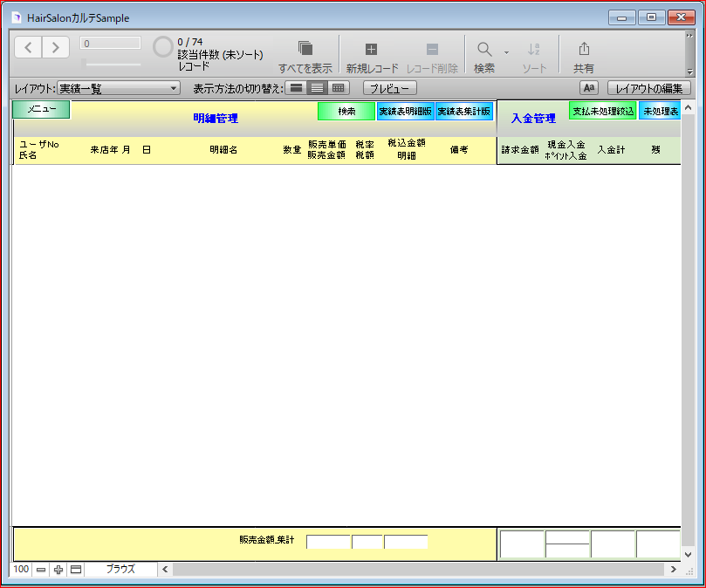Restore down the HairSalonカルテSample window
This screenshot has width=706, height=588.
point(651,17)
